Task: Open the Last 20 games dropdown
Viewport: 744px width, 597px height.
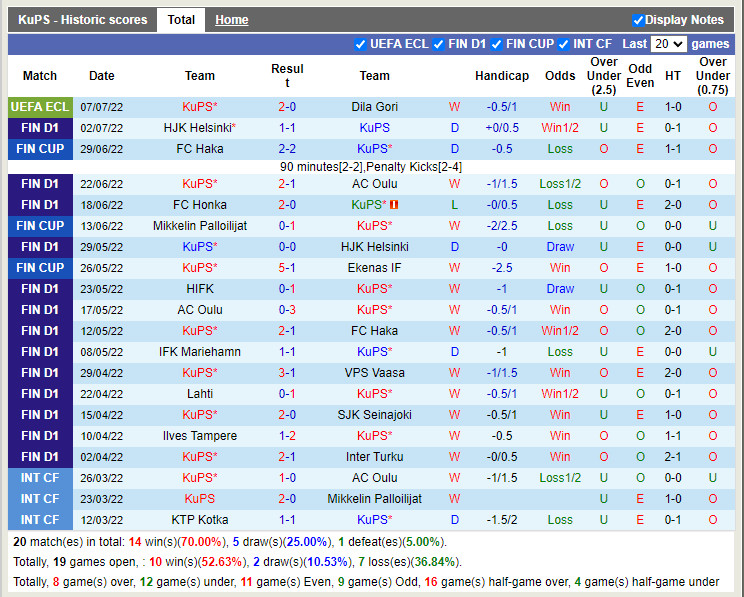Action: pos(668,44)
